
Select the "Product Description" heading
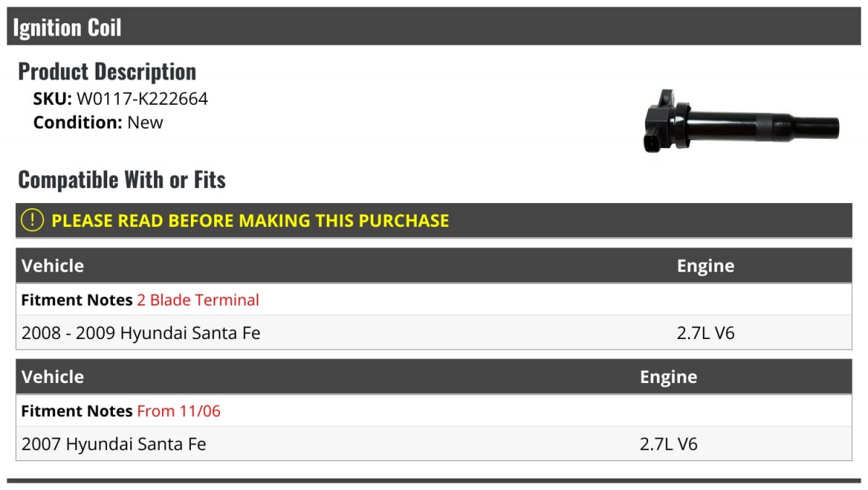pyautogui.click(x=107, y=72)
